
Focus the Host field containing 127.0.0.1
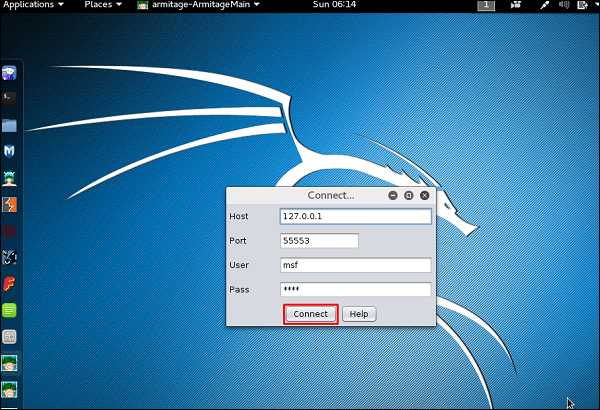point(356,216)
